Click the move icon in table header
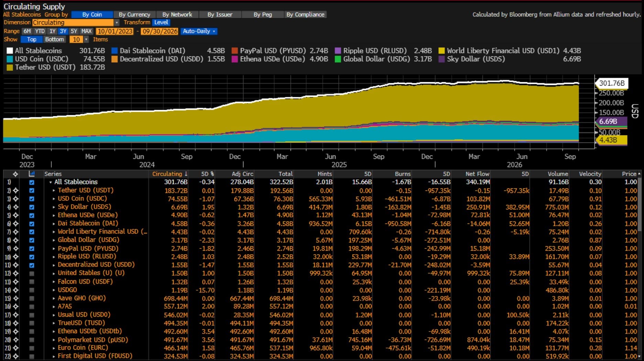 (x=15, y=174)
